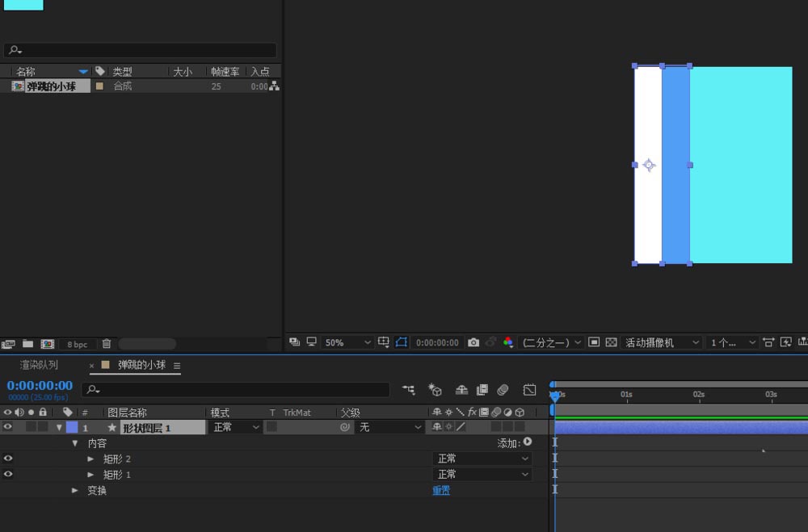Screen dimensions: 808x532
Task: Click the snapshot camera icon
Action: [x=473, y=342]
